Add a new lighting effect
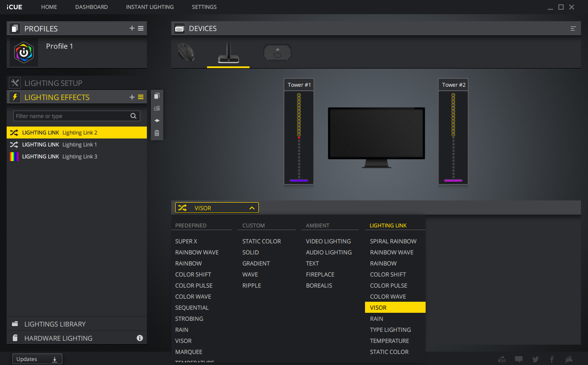Viewport: 588px width, 365px height. 132,97
